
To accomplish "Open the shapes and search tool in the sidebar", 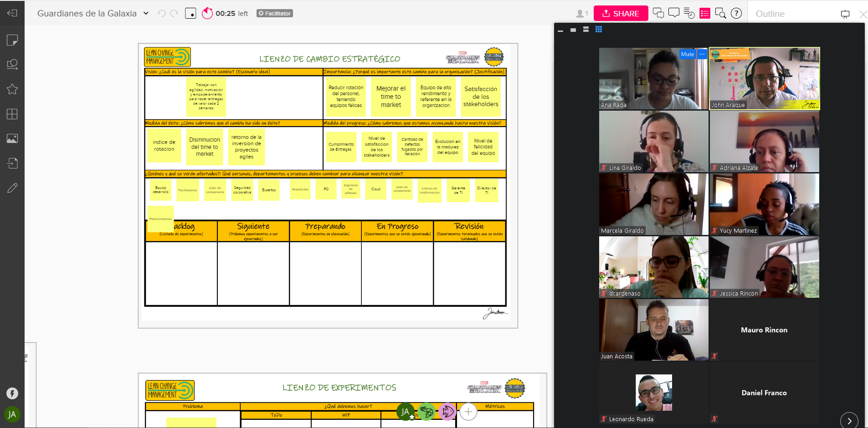I will click(x=12, y=65).
